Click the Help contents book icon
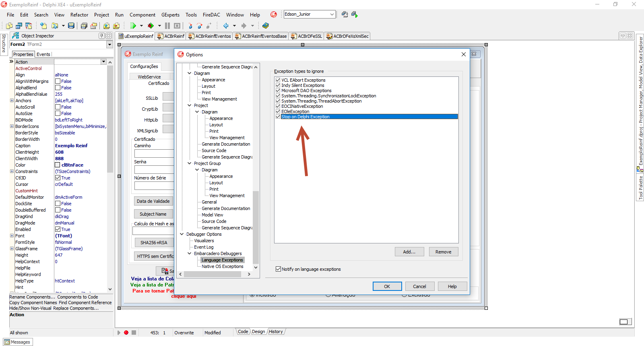Image resolution: width=644 pixels, height=346 pixels. (x=266, y=26)
